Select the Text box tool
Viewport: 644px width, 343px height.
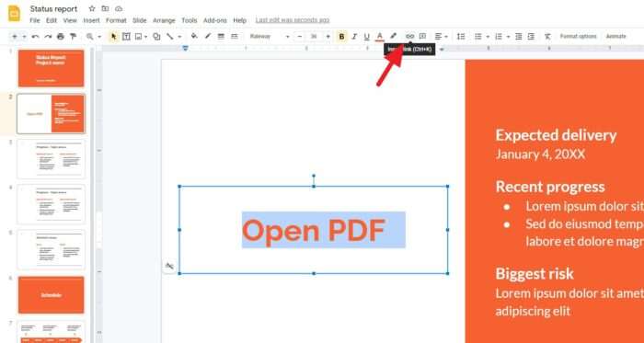pyautogui.click(x=127, y=37)
